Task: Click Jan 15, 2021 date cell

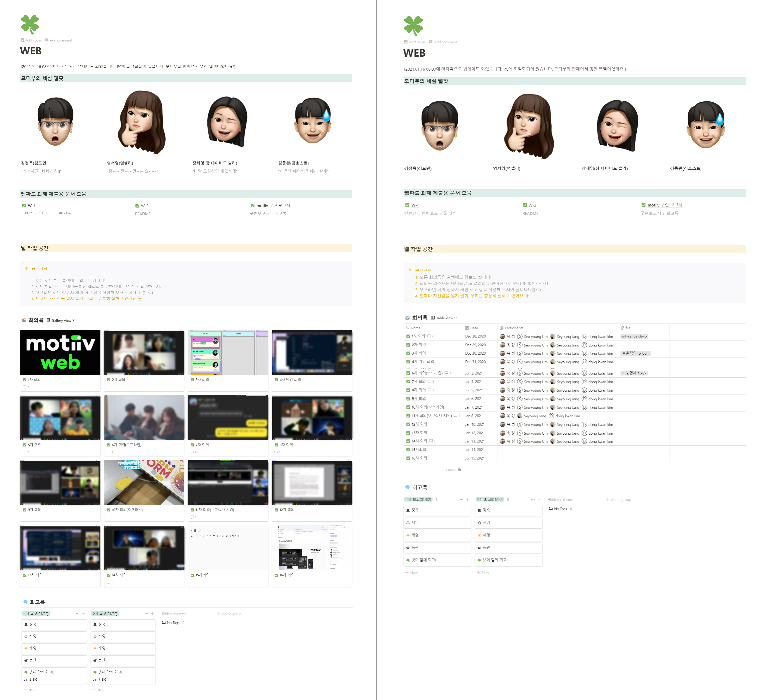Action: [475, 458]
